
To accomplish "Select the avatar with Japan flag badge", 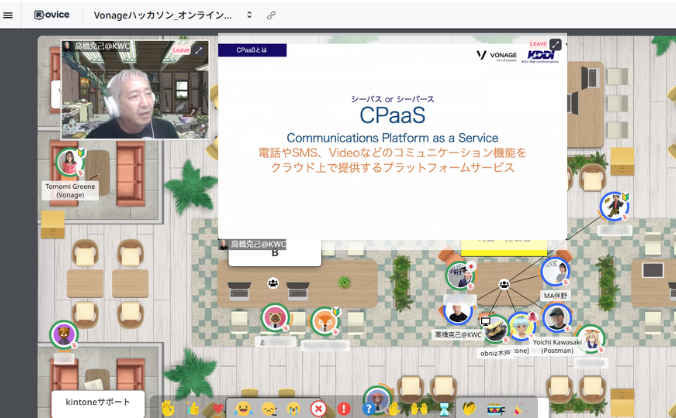I will click(x=459, y=275).
